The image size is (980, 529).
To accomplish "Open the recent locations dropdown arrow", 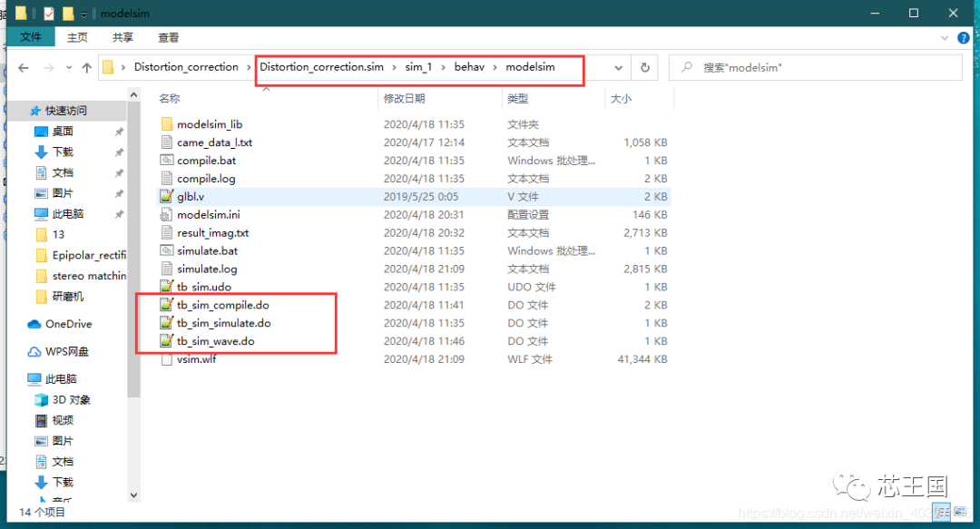I will [69, 67].
